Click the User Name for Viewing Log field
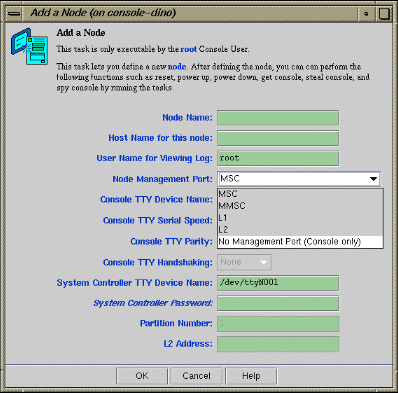This screenshot has height=393, width=398. tap(278, 159)
